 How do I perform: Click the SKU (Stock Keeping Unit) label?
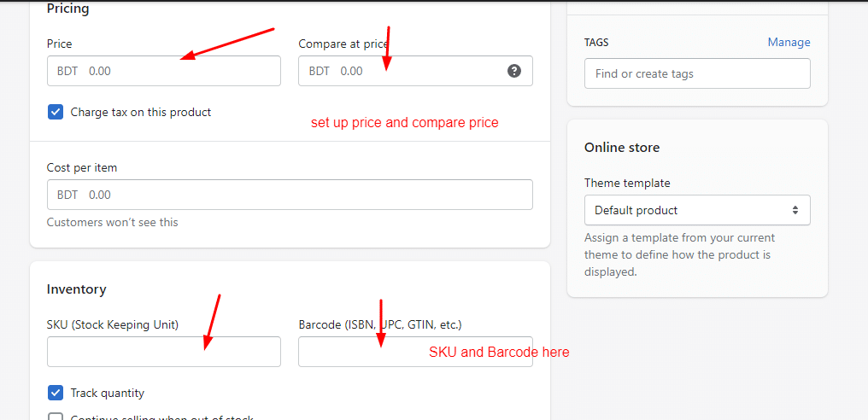click(x=113, y=325)
